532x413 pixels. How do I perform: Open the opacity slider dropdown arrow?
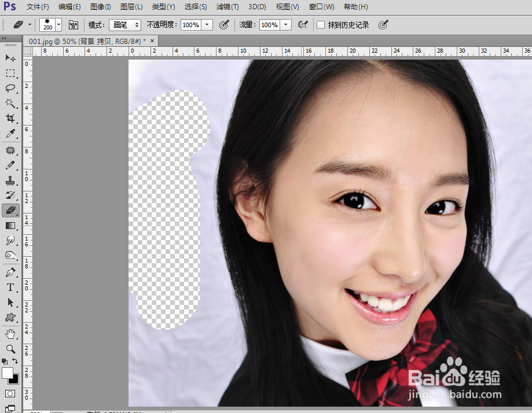207,25
